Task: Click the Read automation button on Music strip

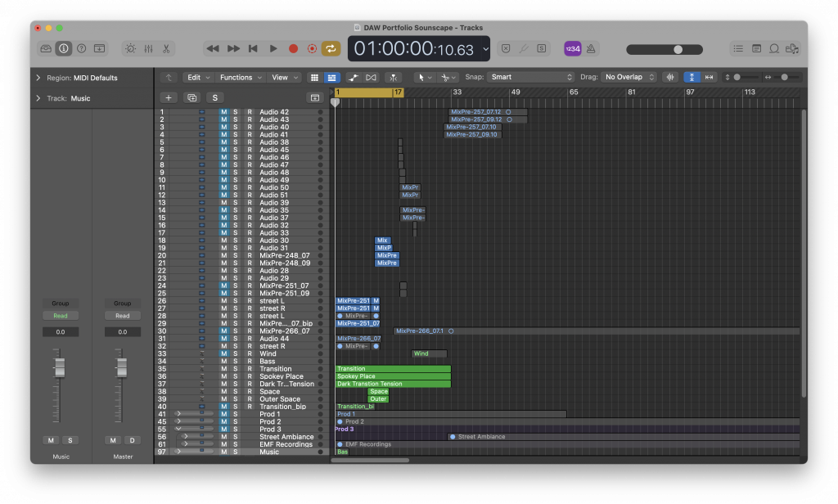Action: (61, 316)
